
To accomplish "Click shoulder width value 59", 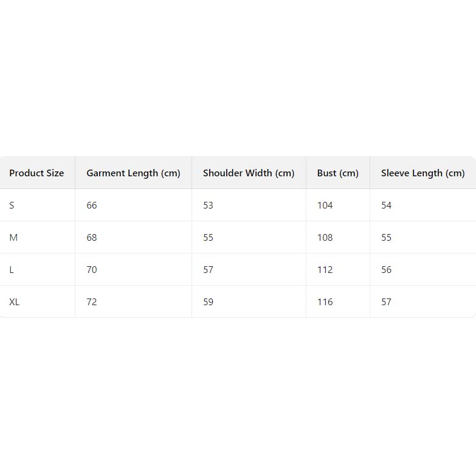I will tap(209, 302).
